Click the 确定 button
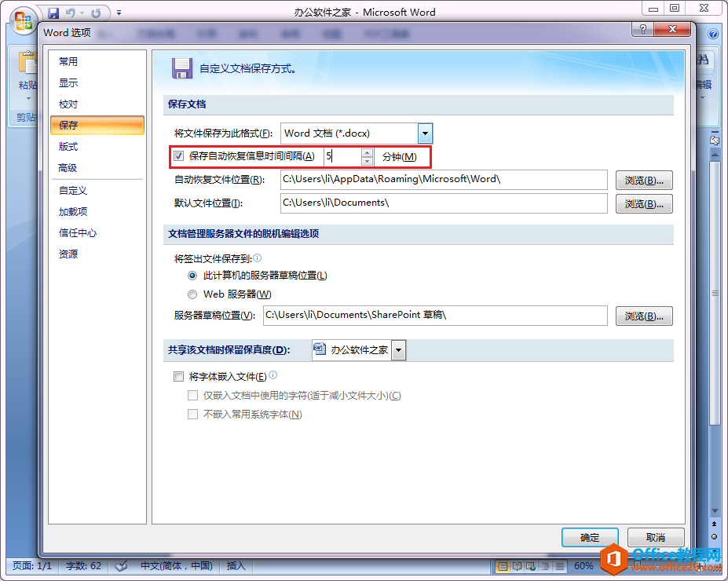The height and width of the screenshot is (581, 728). click(590, 537)
